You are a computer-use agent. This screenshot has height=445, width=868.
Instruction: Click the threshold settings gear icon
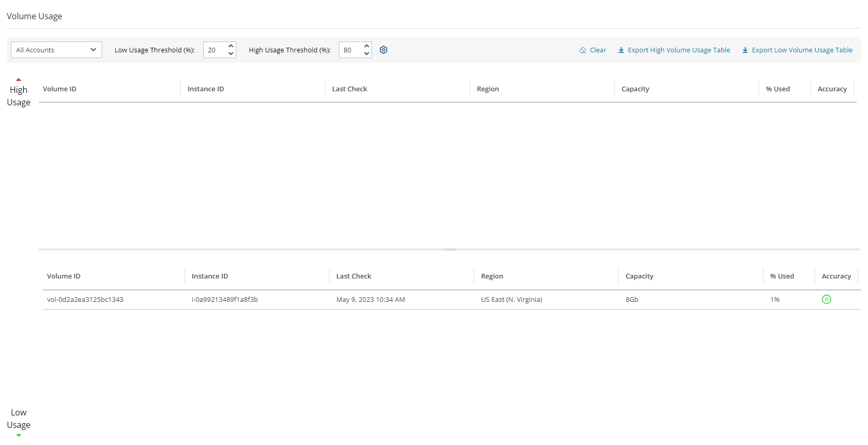[x=383, y=50]
